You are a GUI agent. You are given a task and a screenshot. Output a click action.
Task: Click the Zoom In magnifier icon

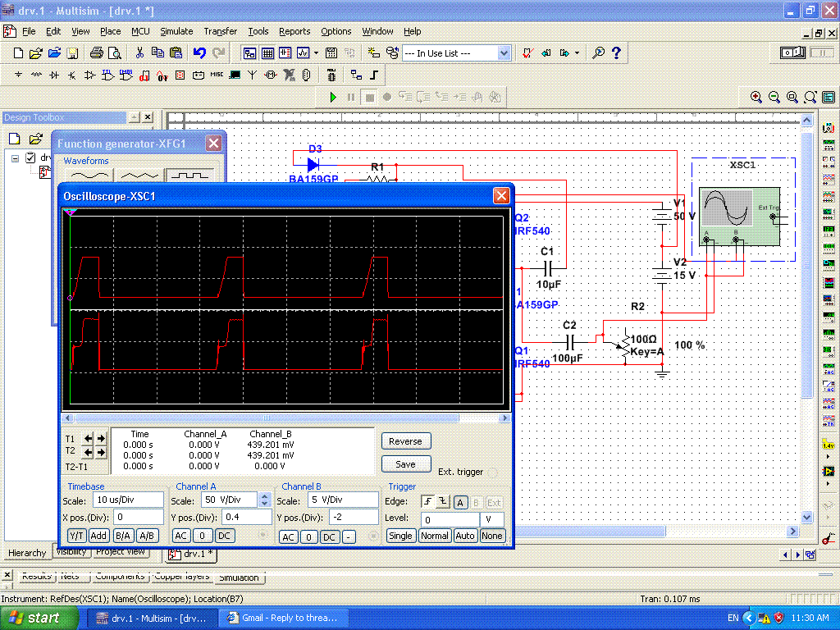click(x=756, y=97)
